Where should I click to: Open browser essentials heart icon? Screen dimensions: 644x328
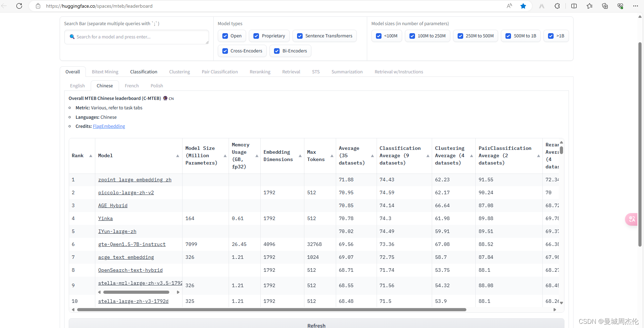[x=620, y=6]
